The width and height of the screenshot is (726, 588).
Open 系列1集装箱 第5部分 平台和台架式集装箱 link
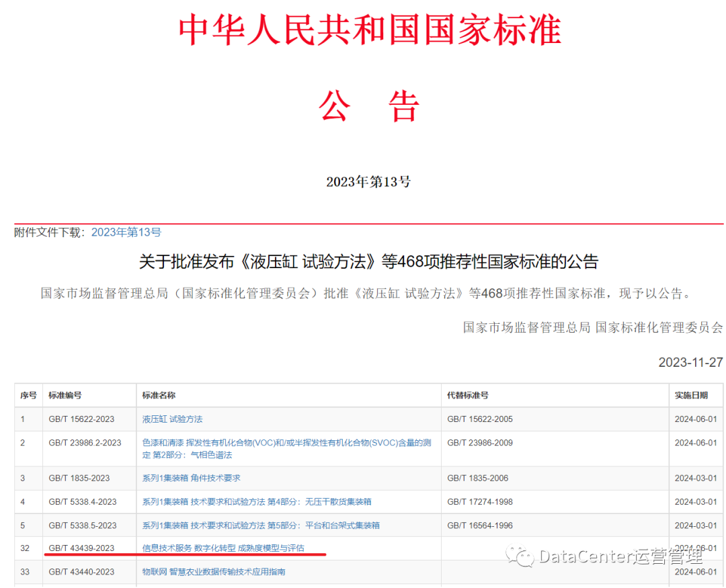point(261,525)
